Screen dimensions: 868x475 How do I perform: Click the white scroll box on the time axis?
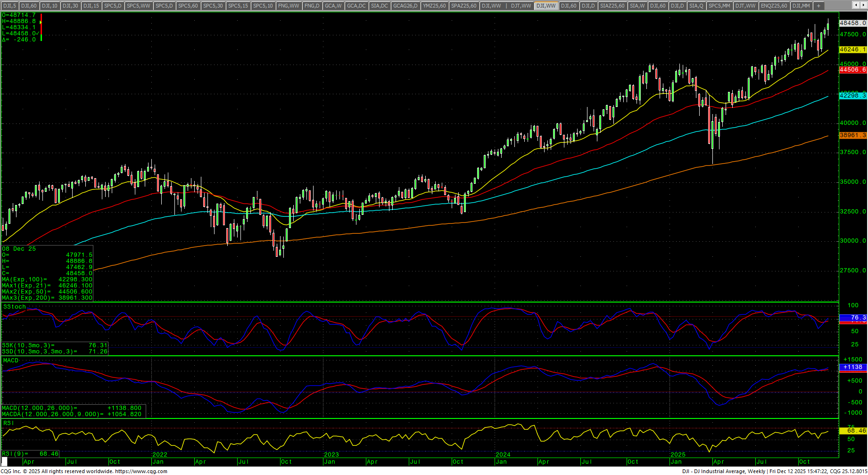5,461
